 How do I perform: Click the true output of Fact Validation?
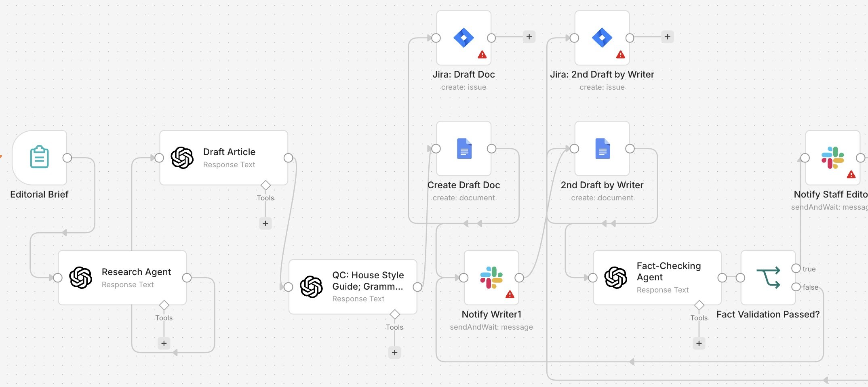point(796,268)
